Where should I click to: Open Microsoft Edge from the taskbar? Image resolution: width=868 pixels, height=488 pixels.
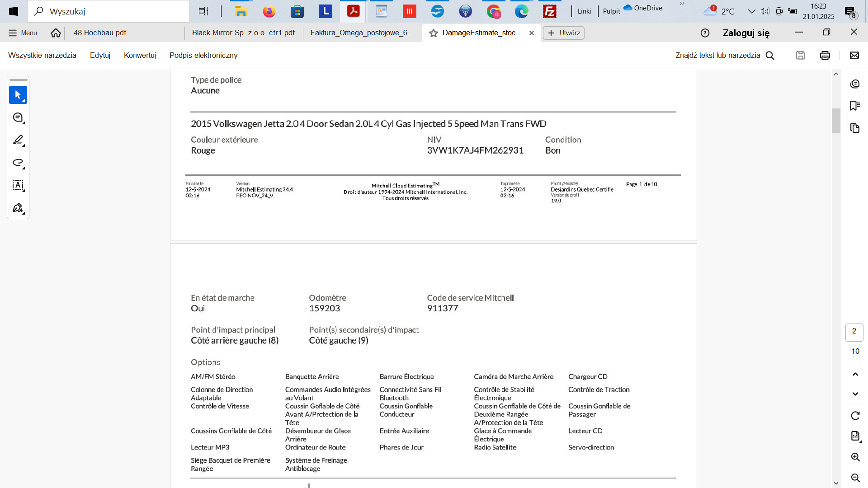[521, 11]
